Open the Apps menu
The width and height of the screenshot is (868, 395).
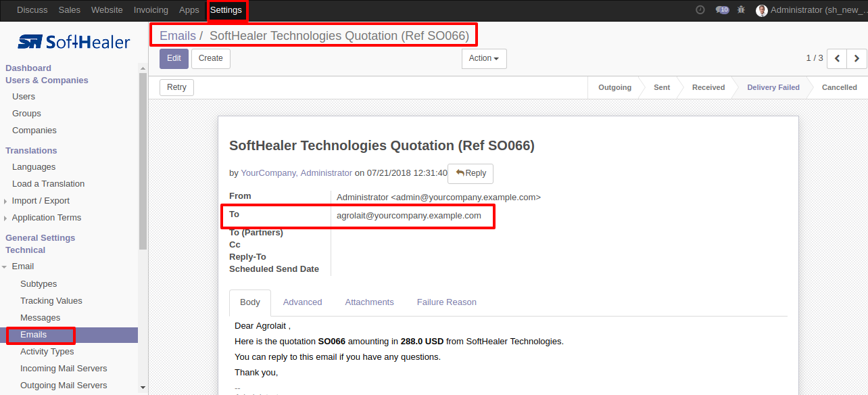coord(189,10)
